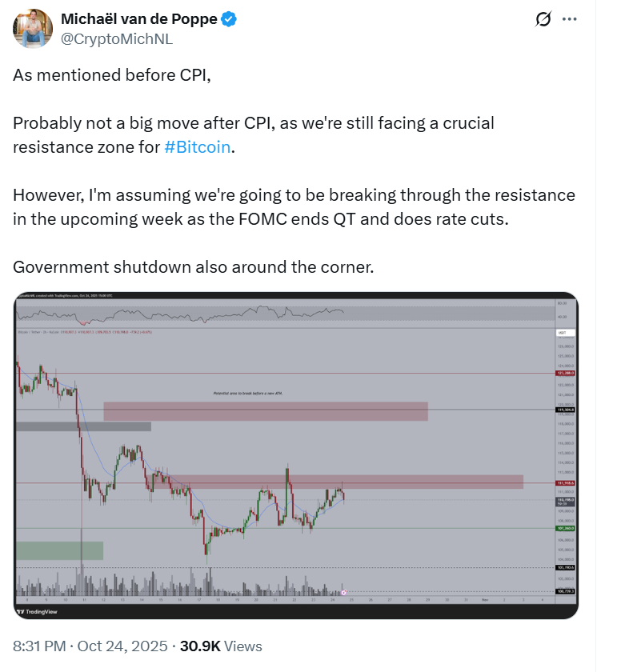Click the Michaël van de Poppe display name
625x672 pixels.
tap(138, 19)
